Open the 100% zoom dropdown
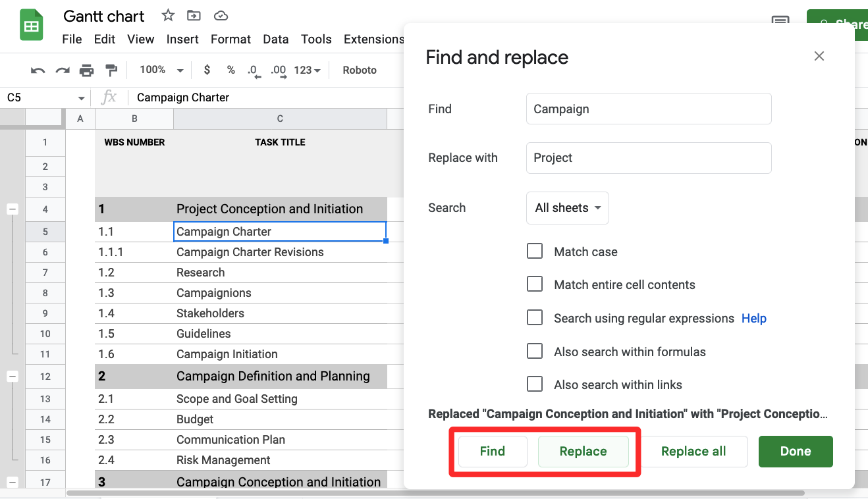Image resolution: width=868 pixels, height=499 pixels. (161, 70)
